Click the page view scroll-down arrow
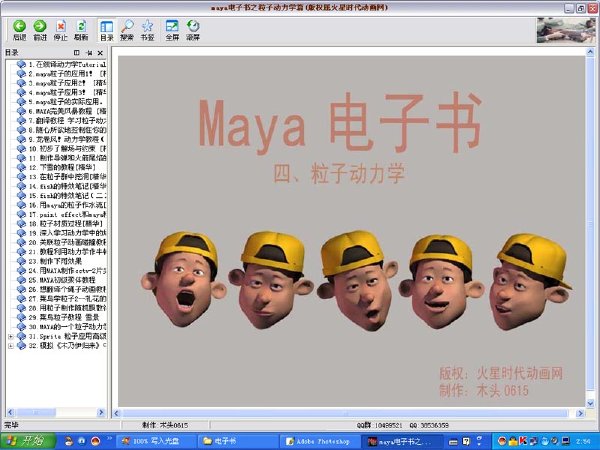This screenshot has width=600, height=450. point(590,403)
